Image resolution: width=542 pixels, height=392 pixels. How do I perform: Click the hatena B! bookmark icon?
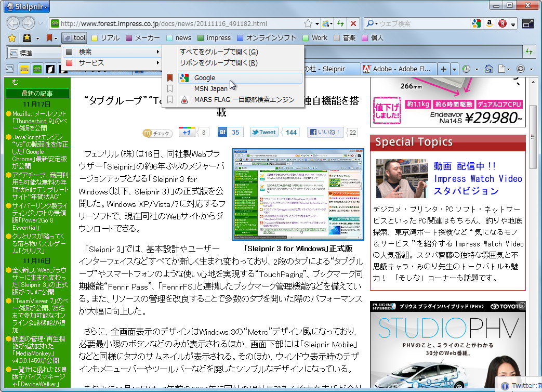point(222,132)
